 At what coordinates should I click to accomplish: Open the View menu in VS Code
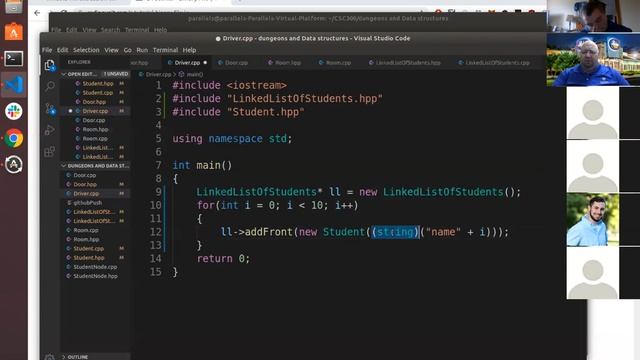coord(111,50)
